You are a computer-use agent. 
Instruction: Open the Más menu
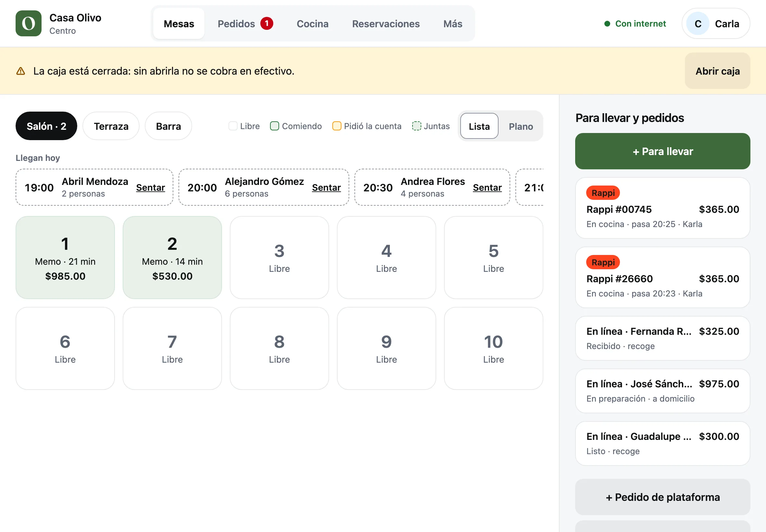pos(452,24)
